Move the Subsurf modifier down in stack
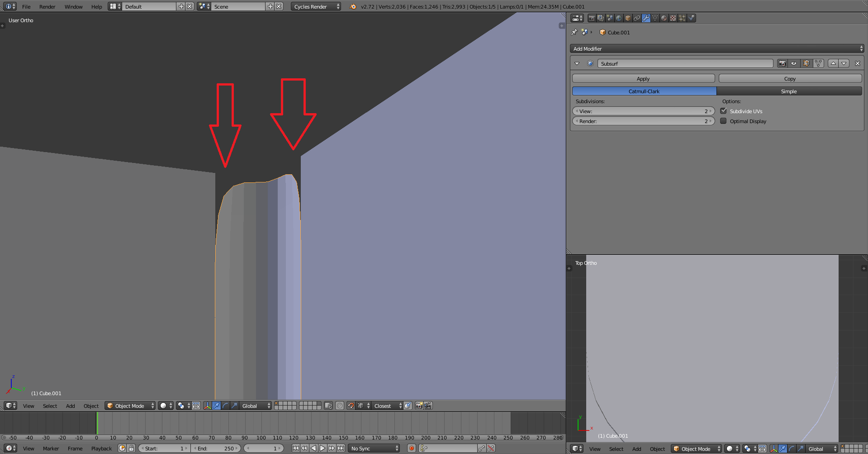The width and height of the screenshot is (868, 454). [844, 63]
